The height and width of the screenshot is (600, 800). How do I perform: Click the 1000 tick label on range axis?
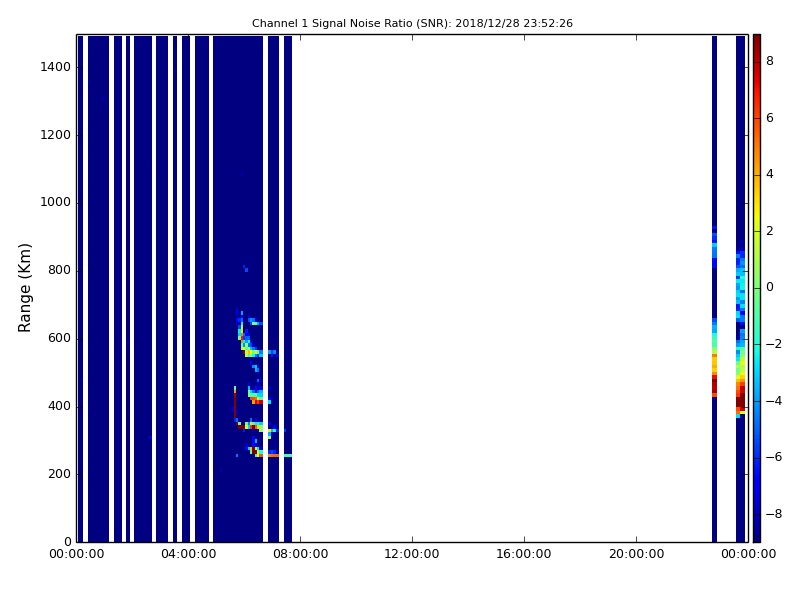(55, 203)
